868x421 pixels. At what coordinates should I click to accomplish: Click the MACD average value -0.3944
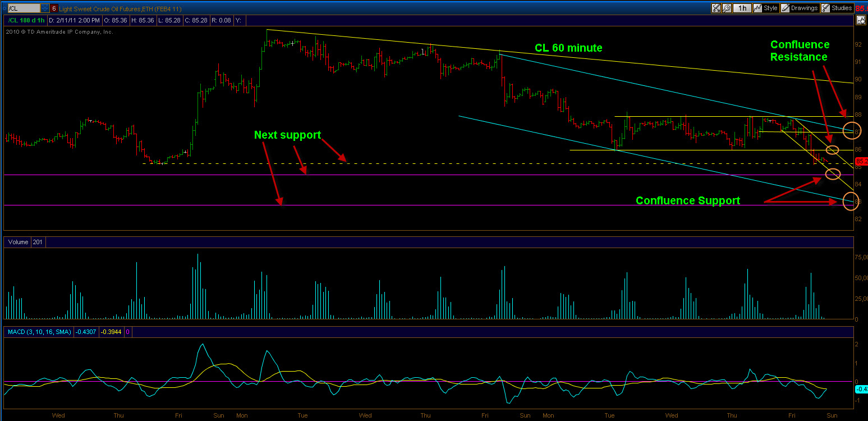tap(111, 332)
